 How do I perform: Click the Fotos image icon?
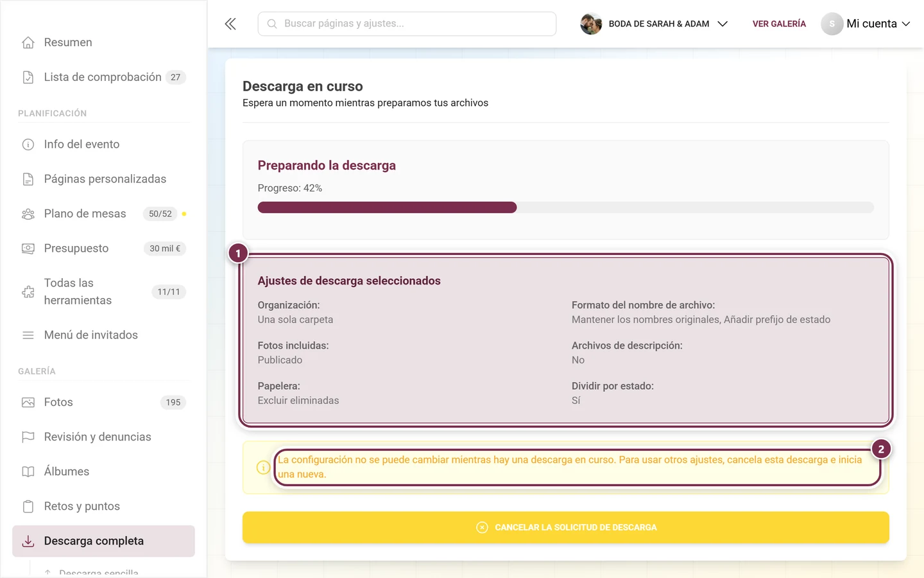click(28, 403)
